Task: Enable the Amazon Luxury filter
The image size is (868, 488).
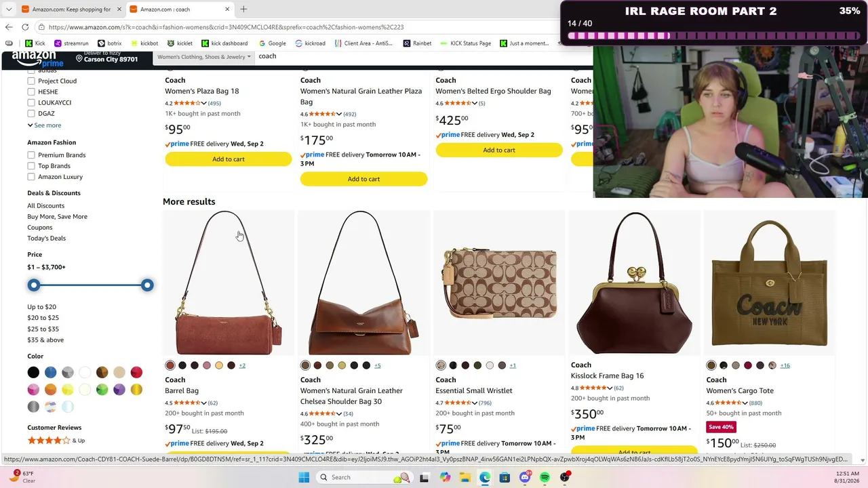Action: pos(31,177)
